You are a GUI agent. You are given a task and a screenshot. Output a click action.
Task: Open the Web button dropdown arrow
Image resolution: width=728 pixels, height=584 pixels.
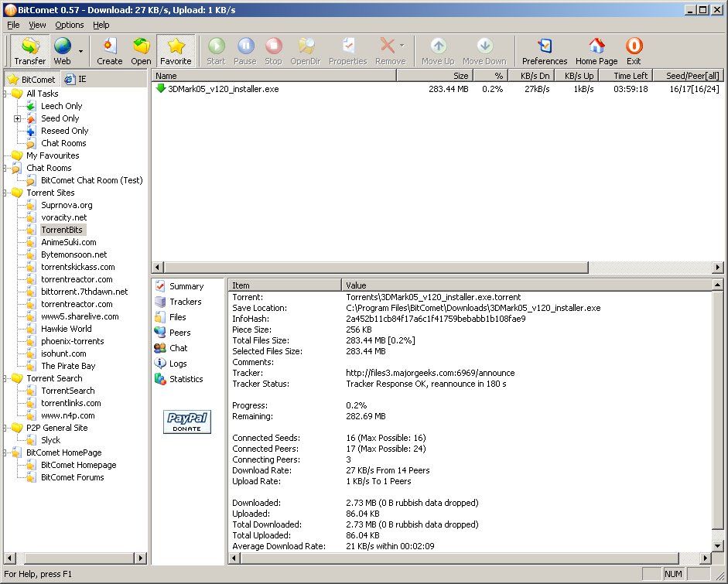tap(80, 51)
